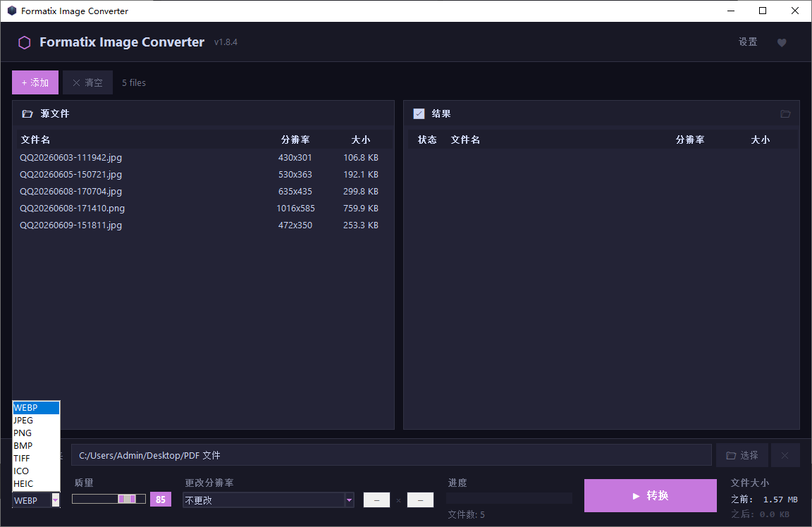Viewport: 812px width, 527px height.
Task: Adjust the 质量 quality slider handle
Action: click(x=127, y=499)
